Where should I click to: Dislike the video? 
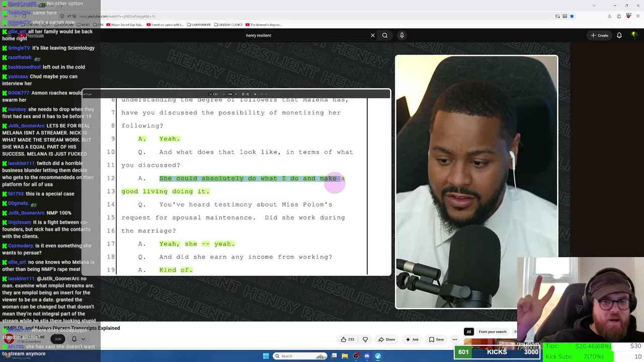[x=365, y=339]
